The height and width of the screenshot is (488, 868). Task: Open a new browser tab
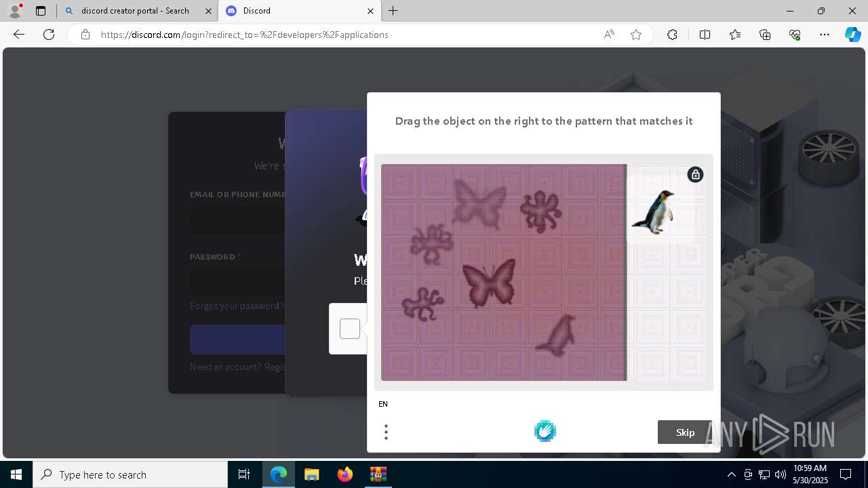coord(393,11)
